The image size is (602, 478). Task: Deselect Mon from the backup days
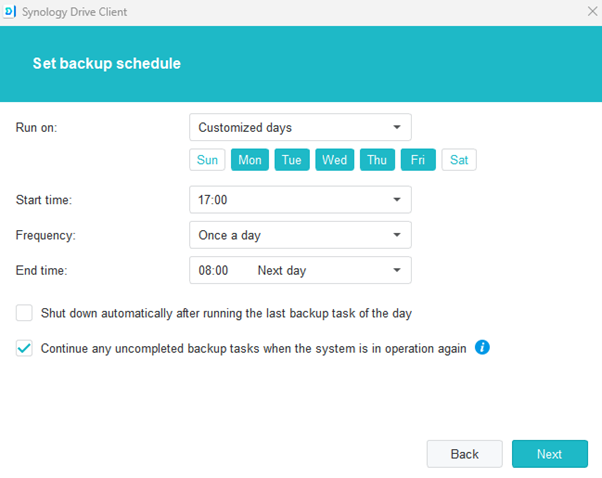(x=250, y=160)
